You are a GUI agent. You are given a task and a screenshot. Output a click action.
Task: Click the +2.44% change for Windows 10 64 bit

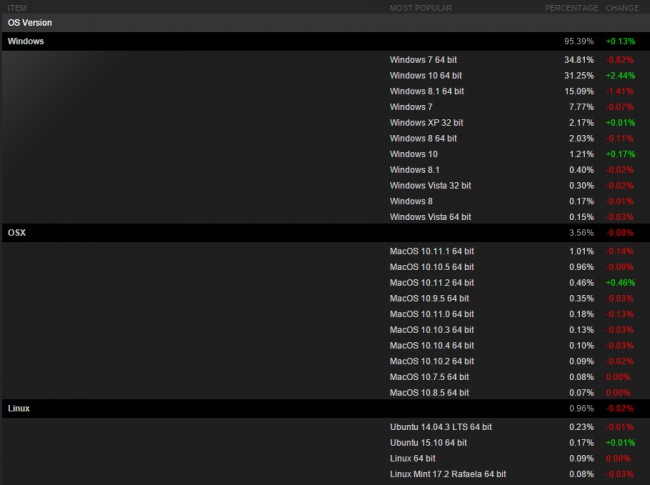[x=620, y=75]
